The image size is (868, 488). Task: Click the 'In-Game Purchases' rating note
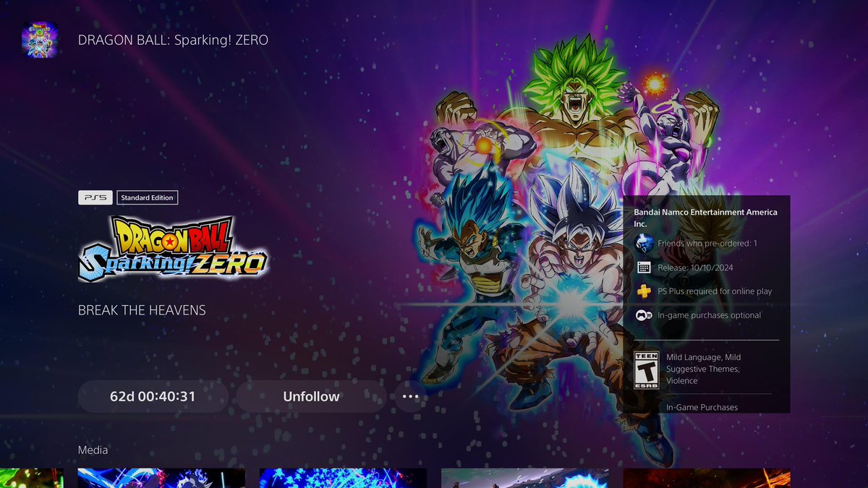[702, 407]
